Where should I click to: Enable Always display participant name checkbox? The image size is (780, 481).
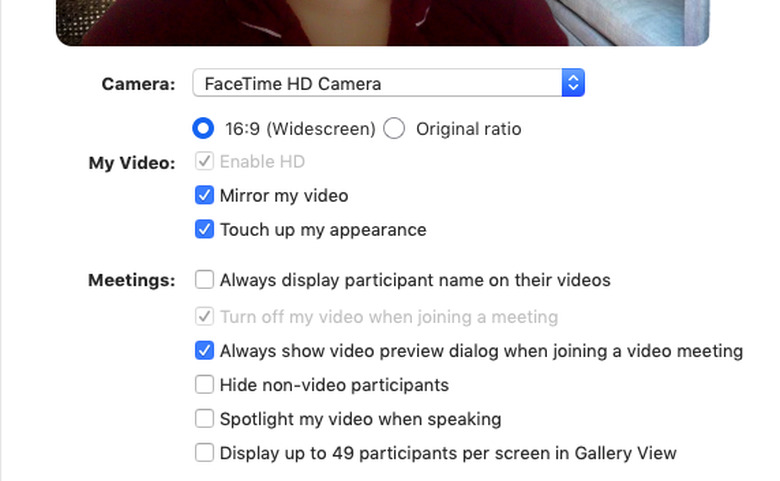[x=204, y=280]
